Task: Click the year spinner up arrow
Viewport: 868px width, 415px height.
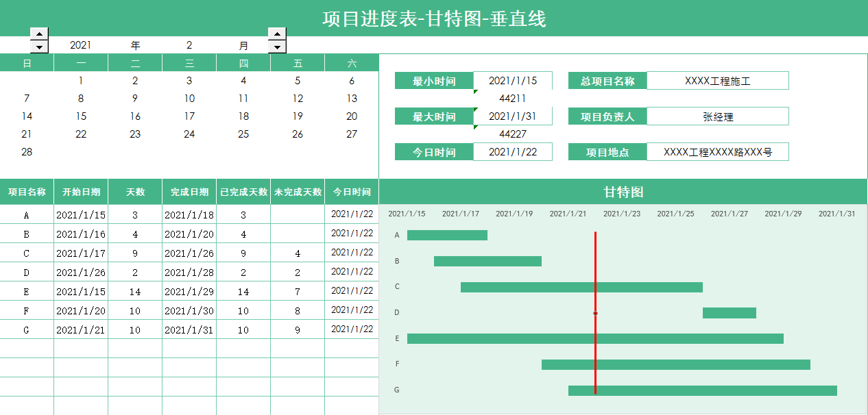Action: (40, 34)
